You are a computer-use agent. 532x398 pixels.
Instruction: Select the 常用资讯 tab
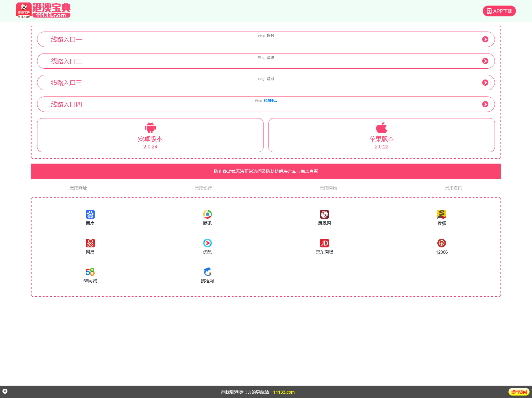click(453, 188)
